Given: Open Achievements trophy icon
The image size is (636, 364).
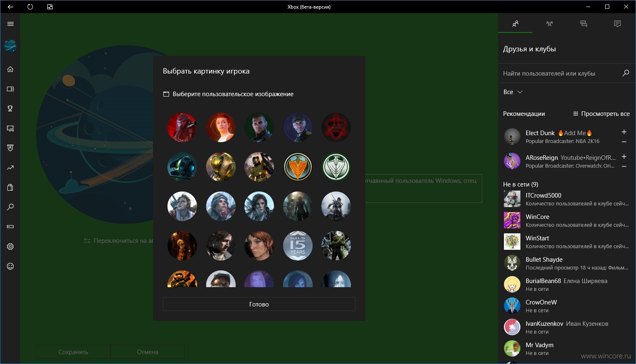Looking at the screenshot, I should 10,108.
